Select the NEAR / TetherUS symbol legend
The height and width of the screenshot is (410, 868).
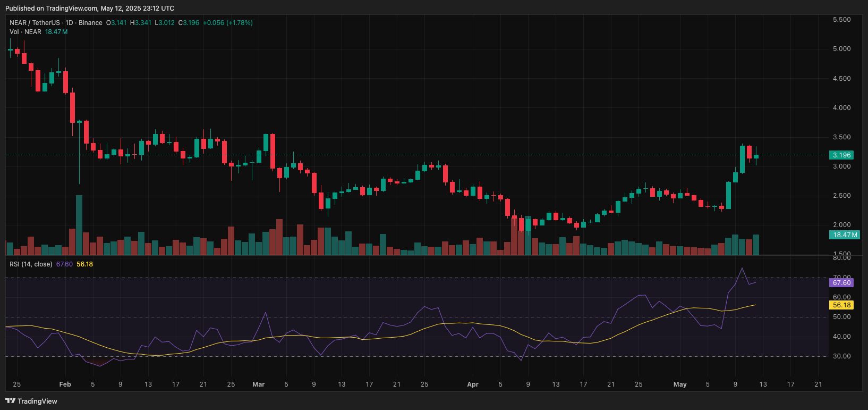coord(35,23)
